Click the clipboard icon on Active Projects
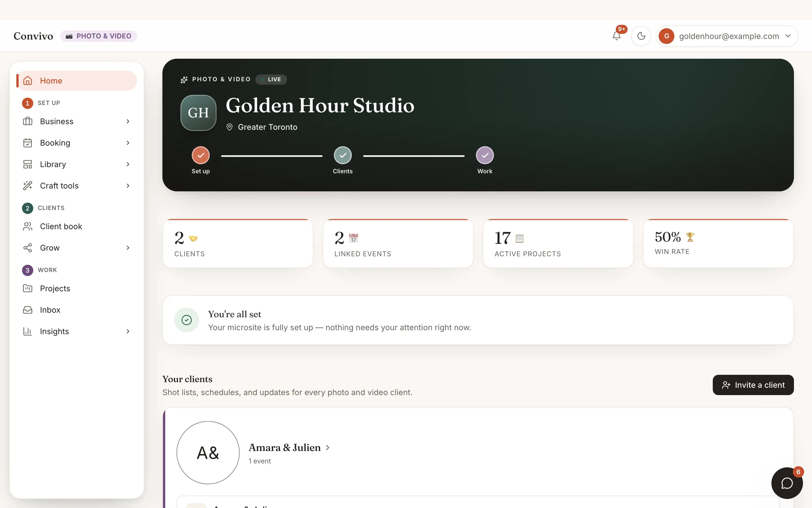This screenshot has width=812, height=508. (x=519, y=238)
